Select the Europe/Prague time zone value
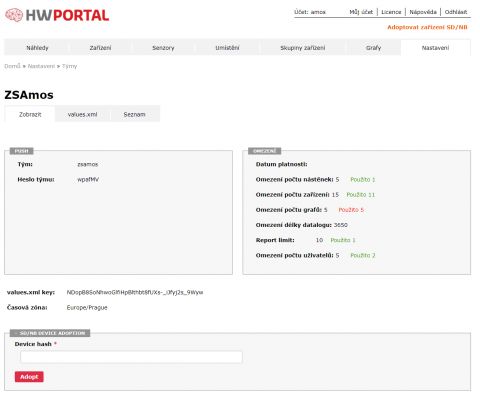Viewport: 480px width, 399px height. coord(87,307)
